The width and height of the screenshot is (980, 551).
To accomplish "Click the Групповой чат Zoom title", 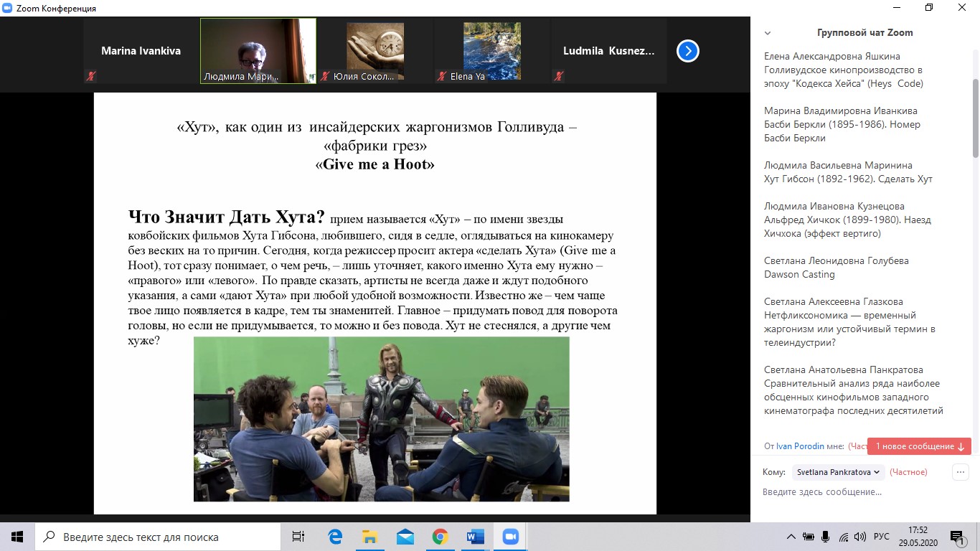I will [x=865, y=33].
